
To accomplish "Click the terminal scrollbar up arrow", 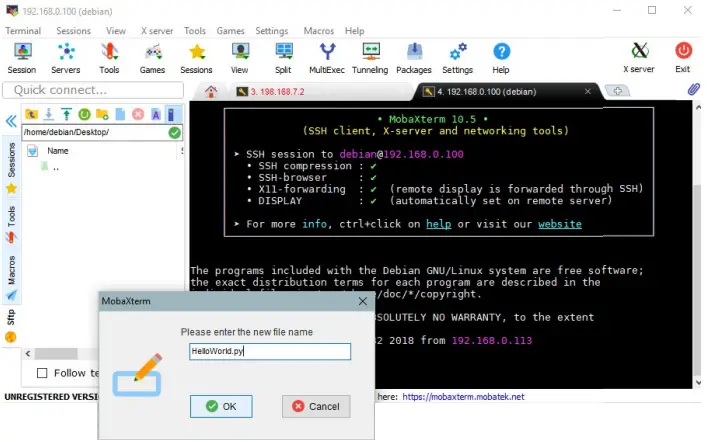I will tap(698, 107).
